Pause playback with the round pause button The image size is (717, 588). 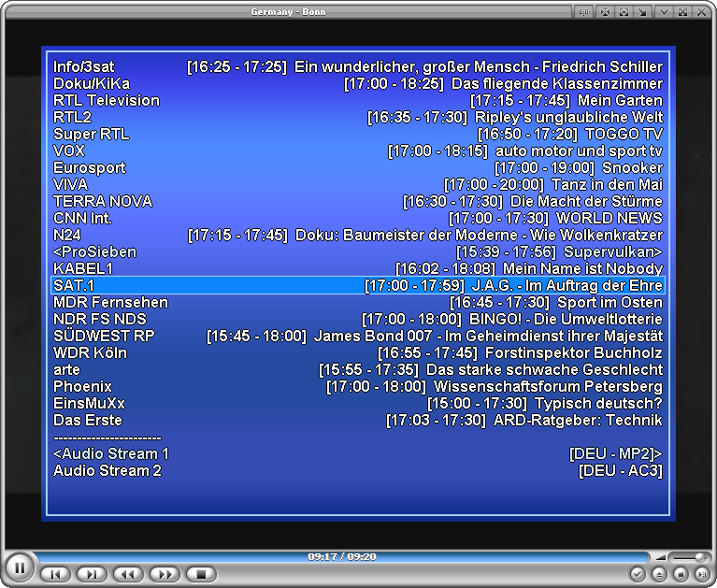(20, 567)
